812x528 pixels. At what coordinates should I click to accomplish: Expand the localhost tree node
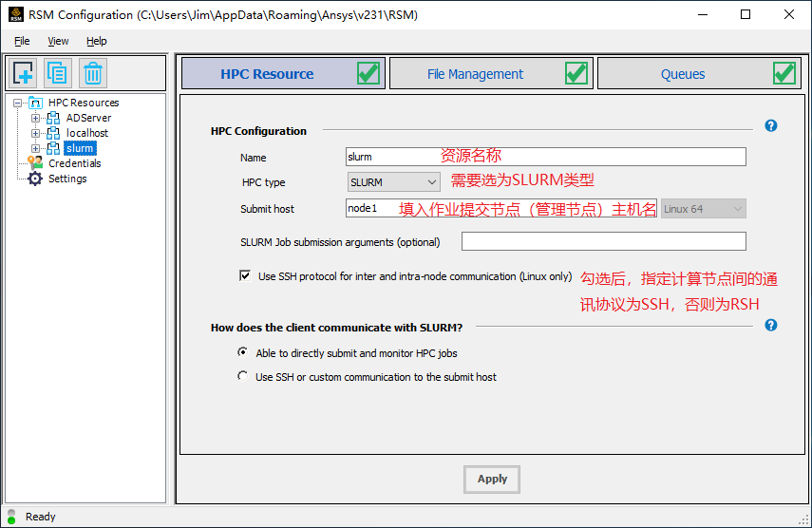(x=35, y=133)
